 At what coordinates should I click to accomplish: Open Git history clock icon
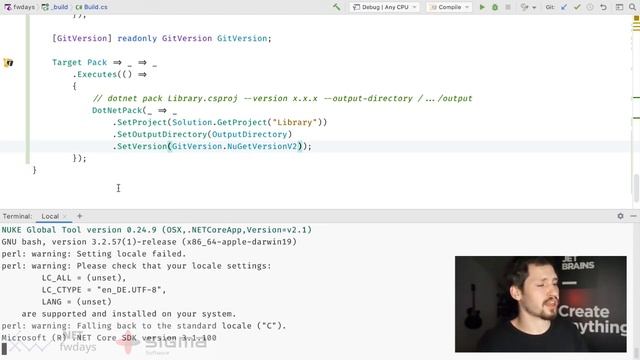(590, 7)
